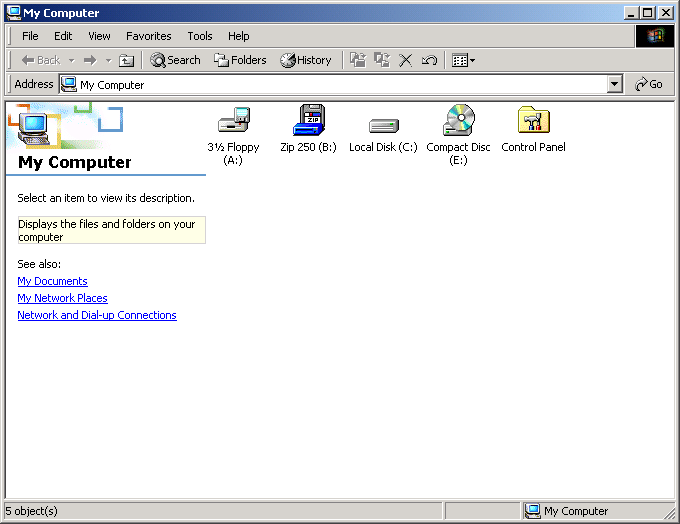
Task: Click the Undo toolbar icon
Action: coord(429,60)
